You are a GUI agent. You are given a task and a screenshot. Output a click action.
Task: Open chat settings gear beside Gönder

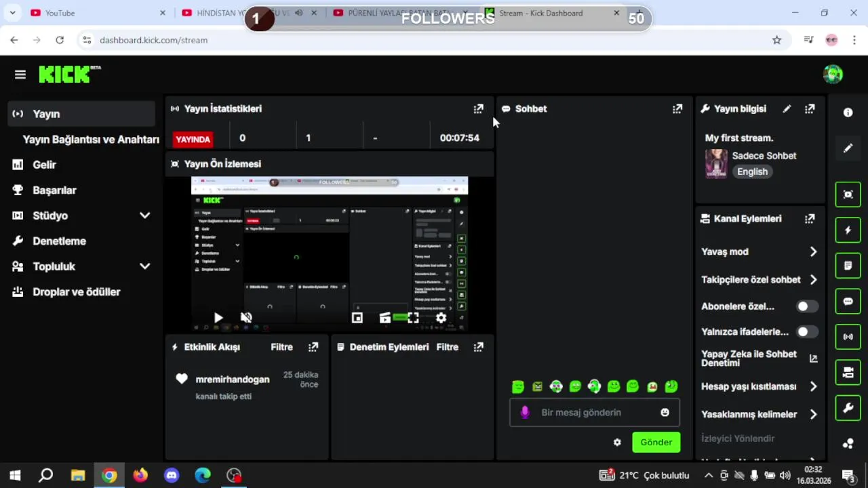pos(617,442)
